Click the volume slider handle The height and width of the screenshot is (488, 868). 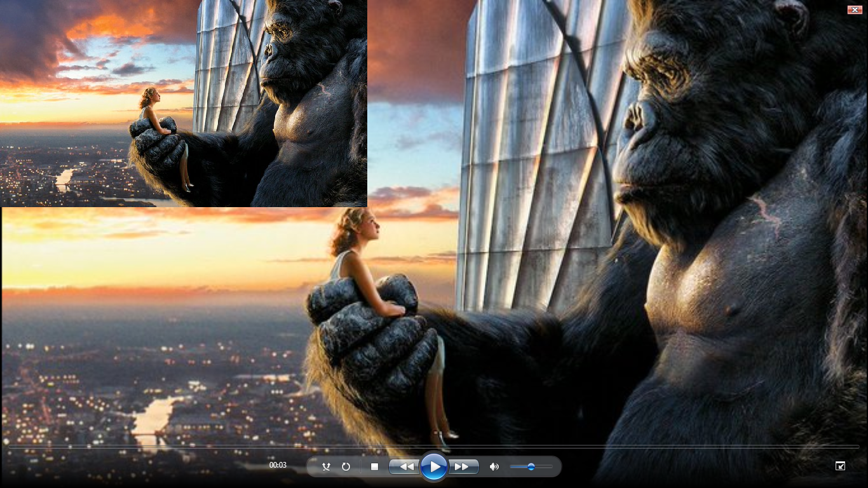click(531, 466)
